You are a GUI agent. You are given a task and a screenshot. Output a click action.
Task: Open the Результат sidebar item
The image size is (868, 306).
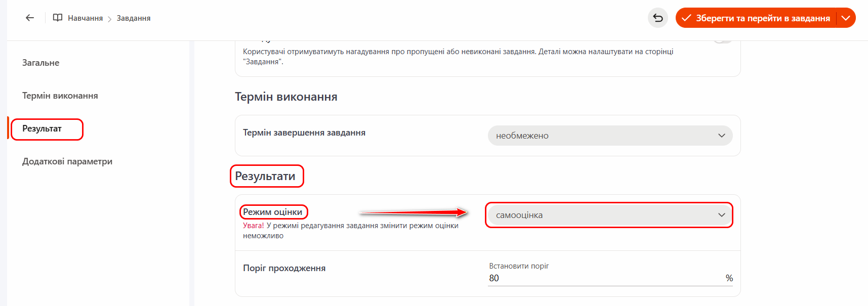(43, 129)
